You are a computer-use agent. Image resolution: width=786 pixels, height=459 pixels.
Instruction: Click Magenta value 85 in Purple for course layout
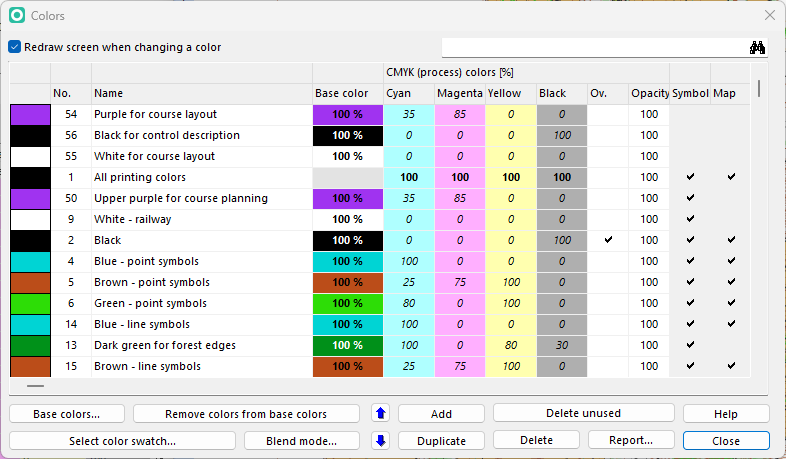click(x=460, y=114)
